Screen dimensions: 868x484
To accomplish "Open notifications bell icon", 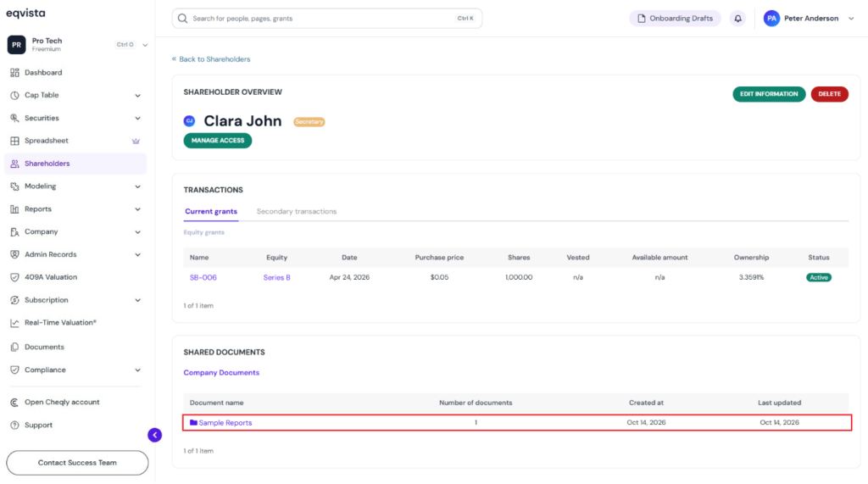I will point(738,19).
